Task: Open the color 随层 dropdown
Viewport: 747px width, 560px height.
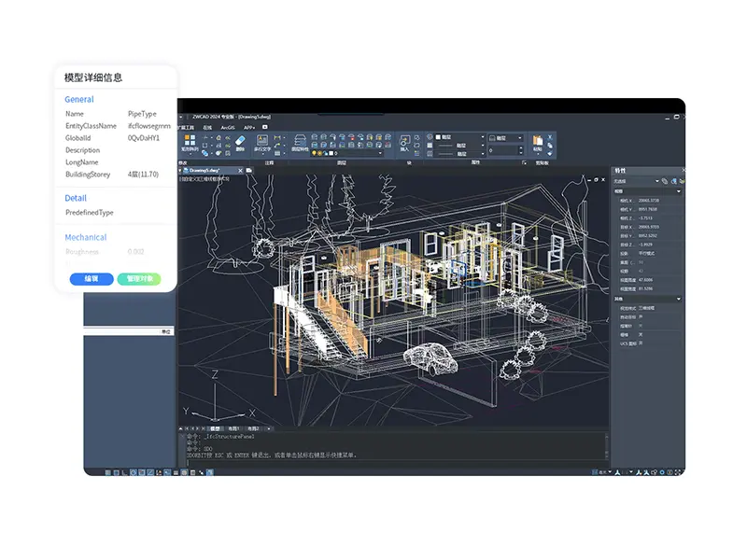Action: tap(483, 137)
